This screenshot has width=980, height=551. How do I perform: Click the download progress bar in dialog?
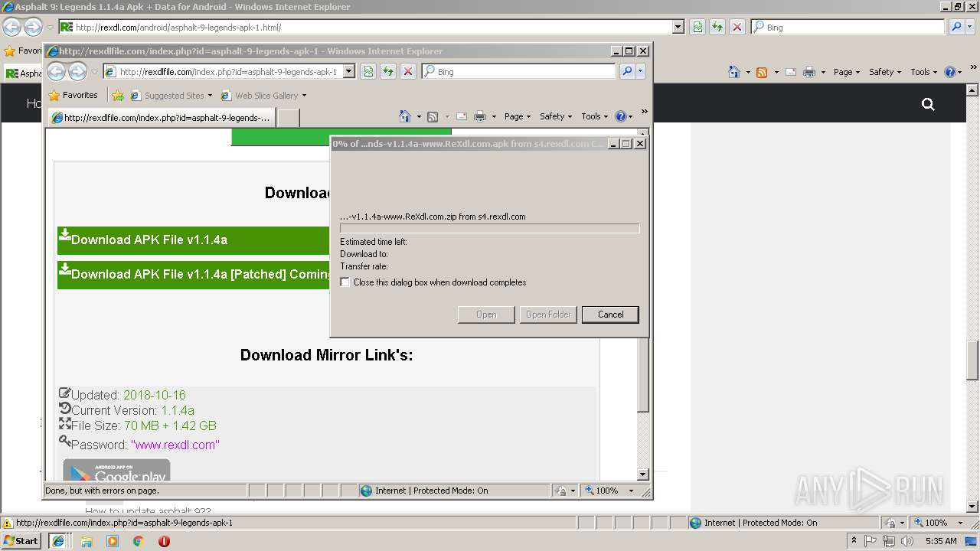[489, 228]
